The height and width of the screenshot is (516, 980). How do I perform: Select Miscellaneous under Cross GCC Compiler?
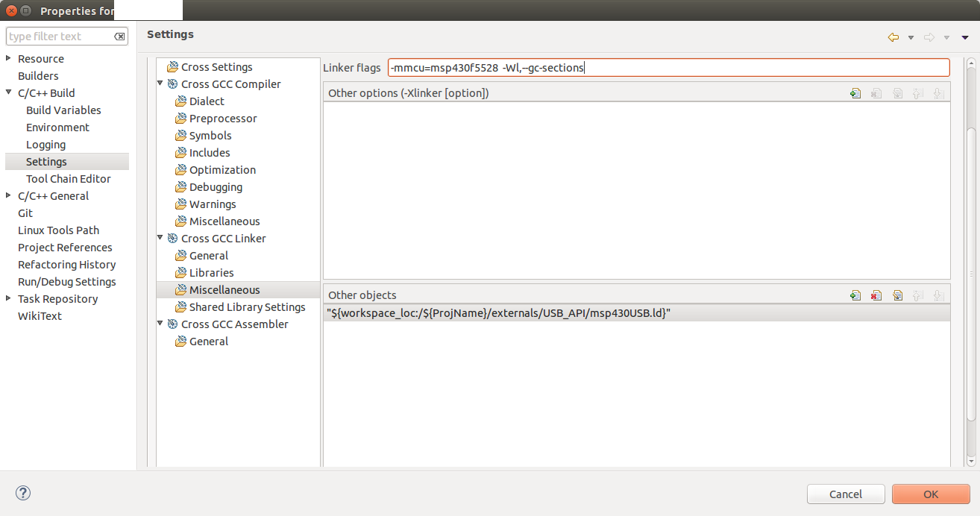pos(224,221)
